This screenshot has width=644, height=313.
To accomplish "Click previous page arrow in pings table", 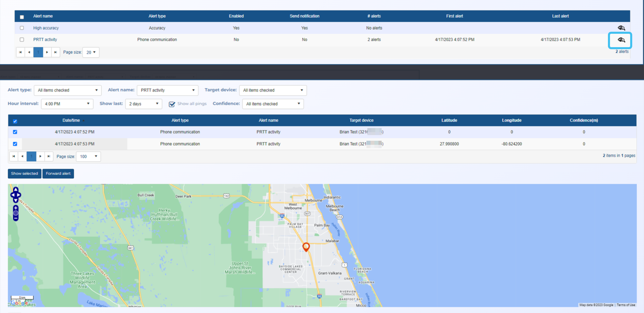I will click(x=22, y=156).
